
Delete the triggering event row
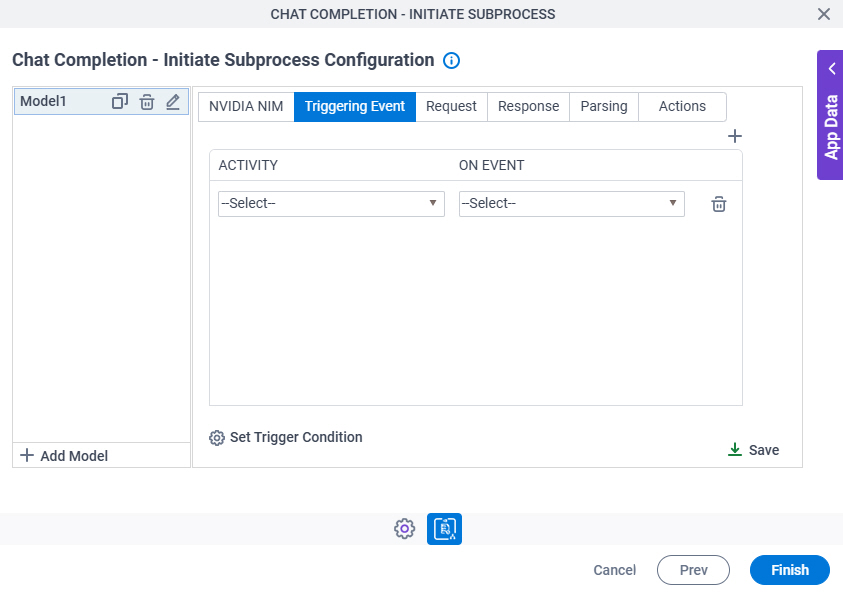[719, 204]
